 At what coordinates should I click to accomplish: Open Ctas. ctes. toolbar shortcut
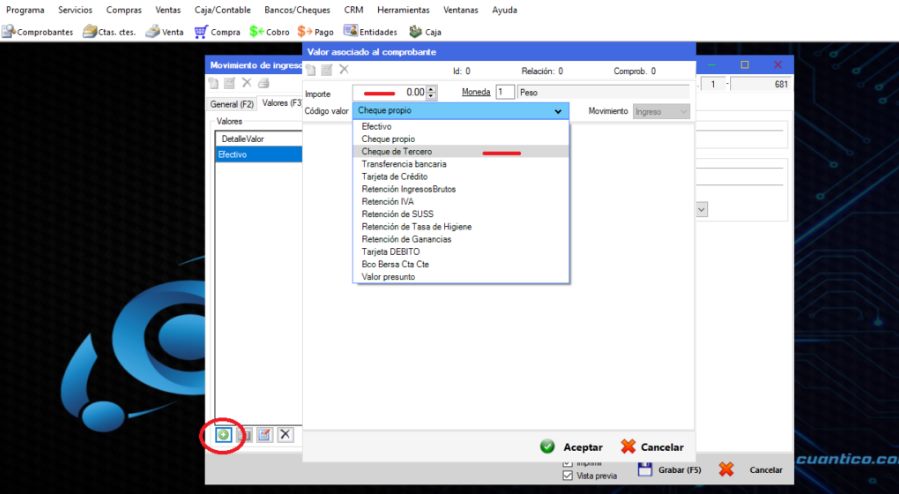point(109,32)
